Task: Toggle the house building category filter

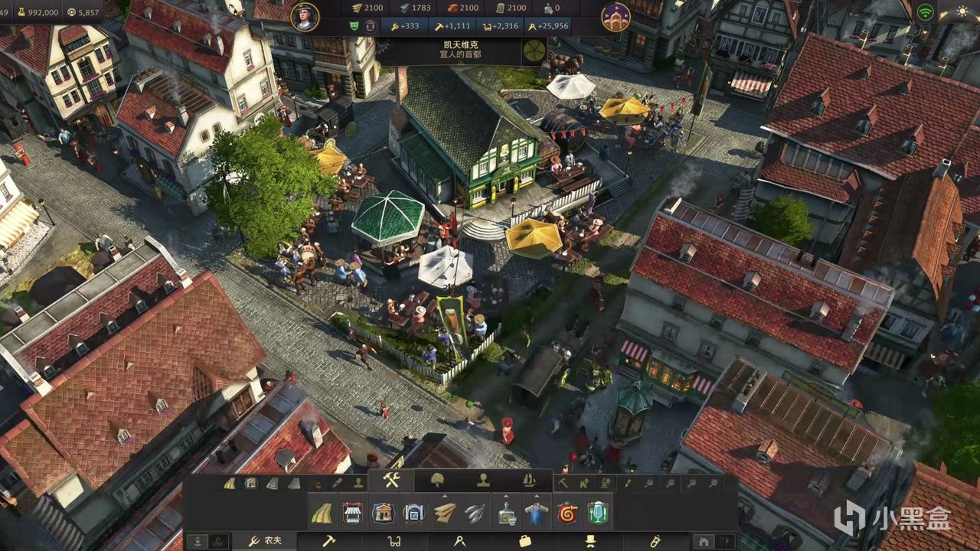Action: (703, 541)
